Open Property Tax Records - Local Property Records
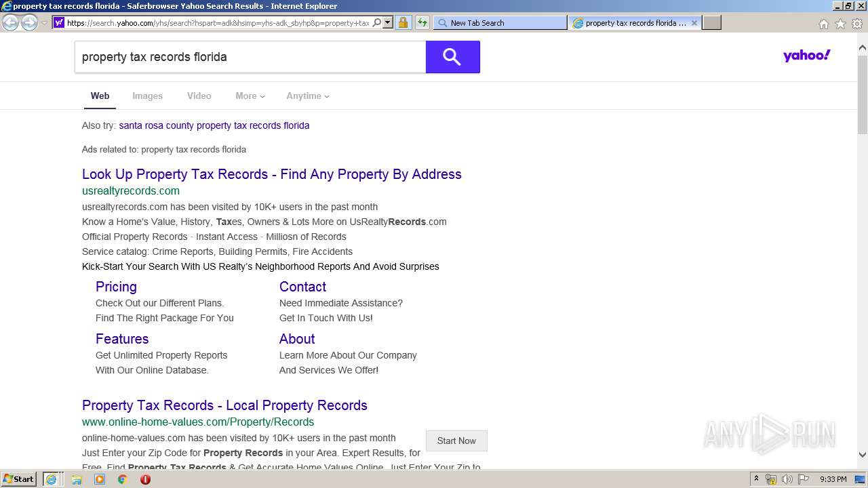Screen dimensions: 868x488 [x=224, y=405]
